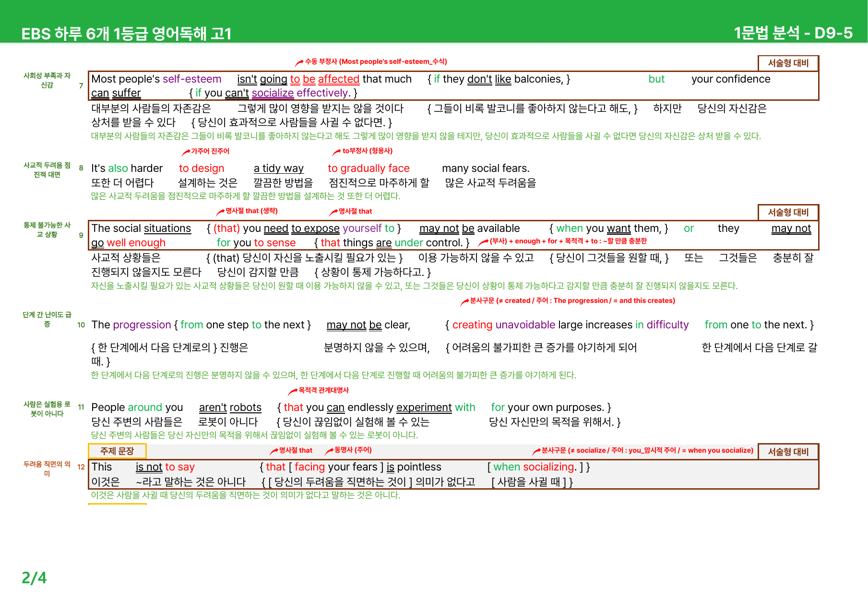Click the Korean phrase '로봇이 아니다' under sentence 11
The height and width of the screenshot is (614, 868).
coord(228,421)
